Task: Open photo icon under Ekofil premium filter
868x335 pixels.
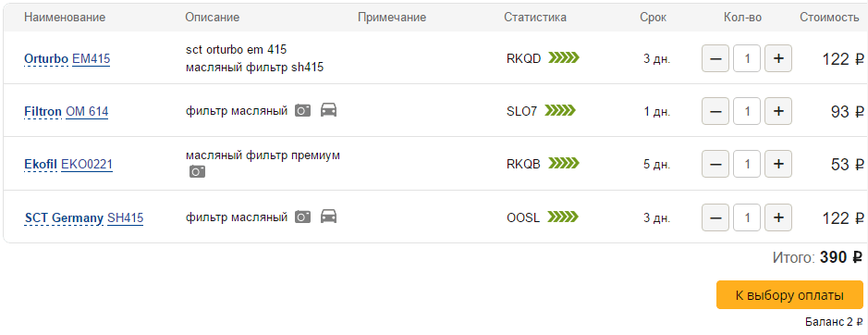Action: [x=197, y=172]
